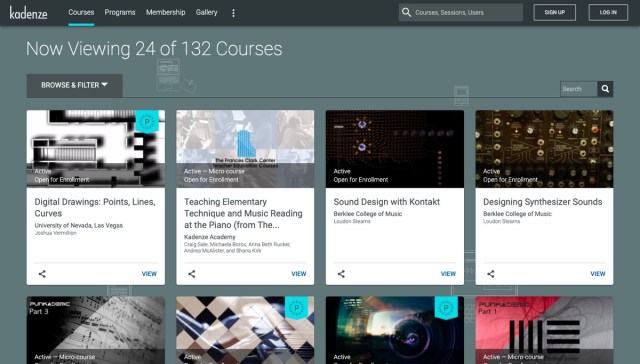640x364 pixels.
Task: Share the Sound Design with Kontakt course
Action: 341,274
